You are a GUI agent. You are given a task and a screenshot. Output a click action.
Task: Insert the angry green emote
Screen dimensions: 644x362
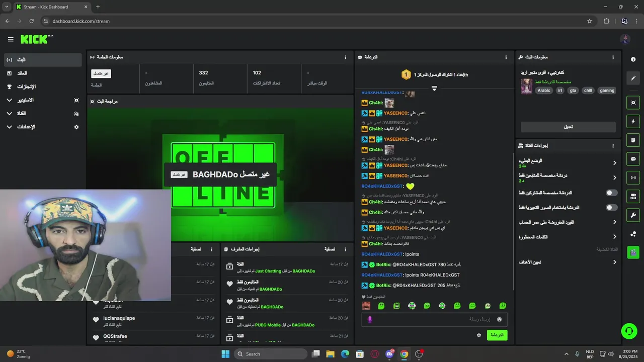coord(396,306)
